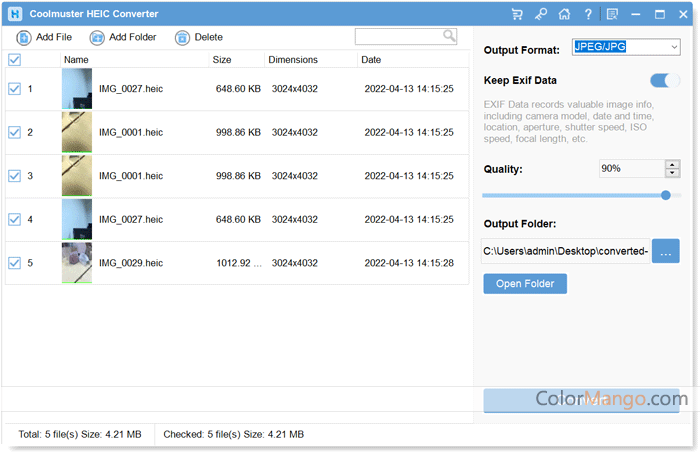The height and width of the screenshot is (453, 700).
Task: Click file name IMG_0001.heic in row 3
Action: point(131,176)
